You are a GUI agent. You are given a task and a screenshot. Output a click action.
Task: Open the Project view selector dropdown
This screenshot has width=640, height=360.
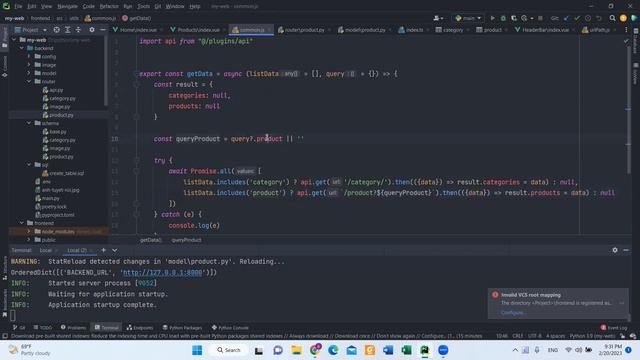pyautogui.click(x=30, y=30)
